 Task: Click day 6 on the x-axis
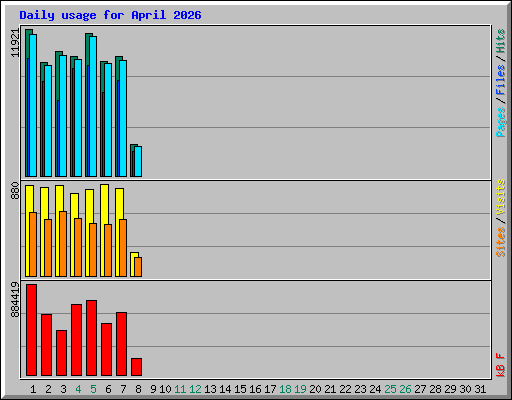coord(108,389)
